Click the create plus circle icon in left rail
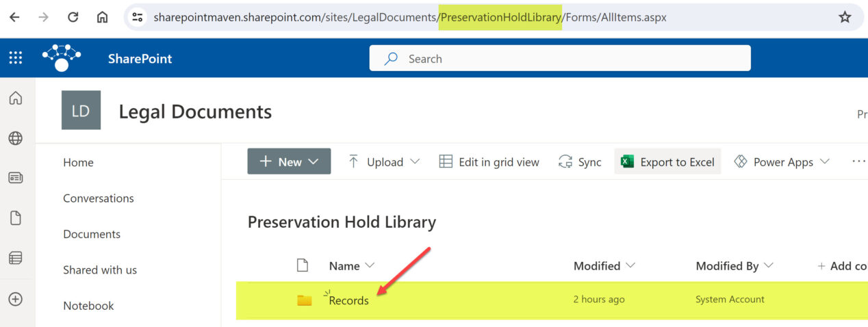 (15, 299)
